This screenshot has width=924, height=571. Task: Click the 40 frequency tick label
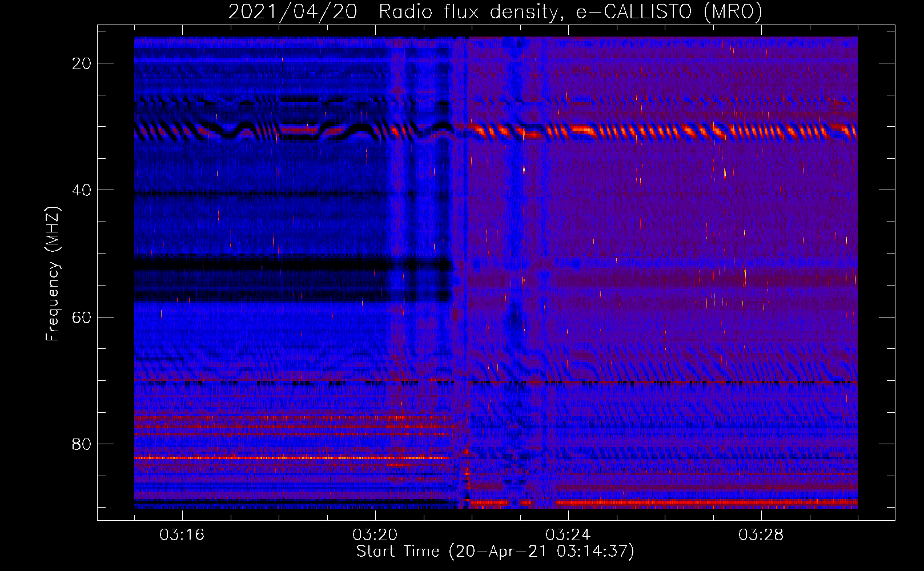pos(82,190)
